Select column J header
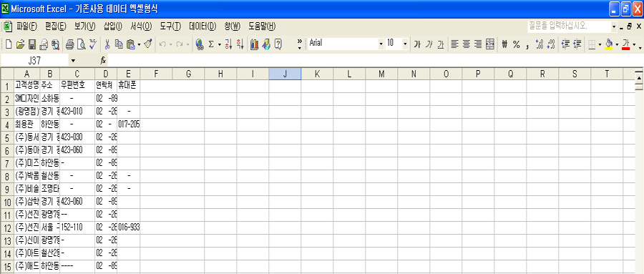 click(x=285, y=74)
